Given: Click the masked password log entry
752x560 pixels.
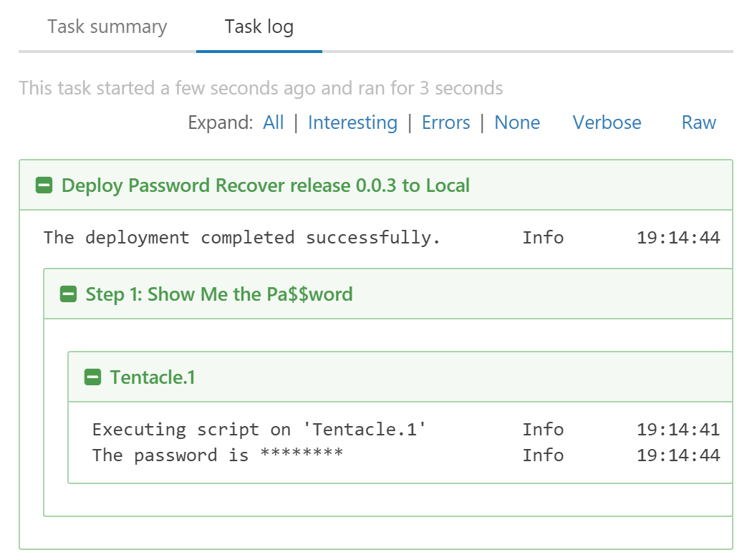Looking at the screenshot, I should (202, 455).
